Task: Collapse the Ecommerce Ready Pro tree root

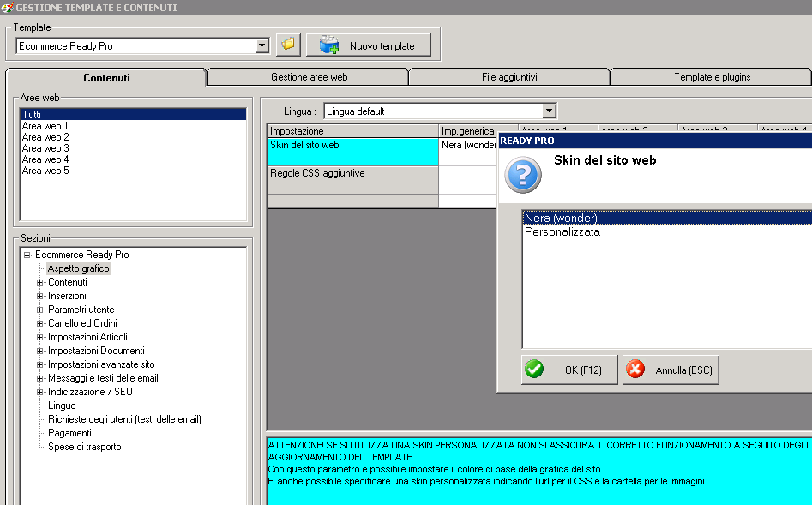Action: click(x=27, y=255)
